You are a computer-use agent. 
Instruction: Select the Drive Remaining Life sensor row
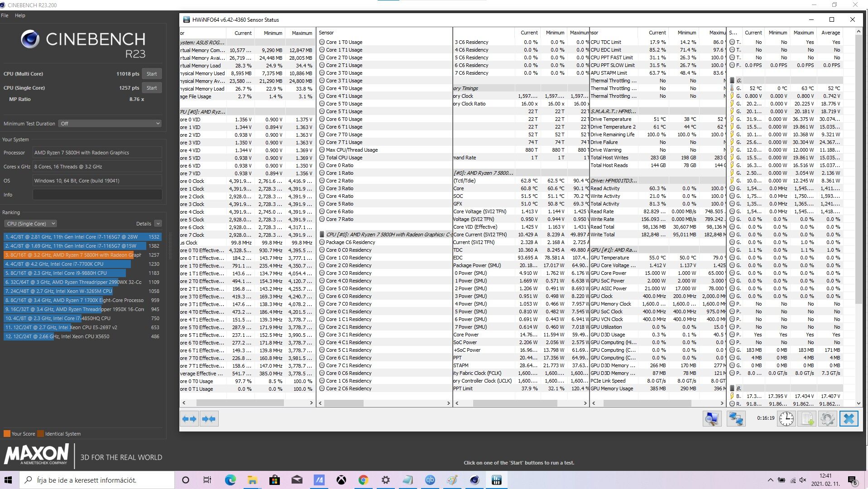(x=658, y=134)
